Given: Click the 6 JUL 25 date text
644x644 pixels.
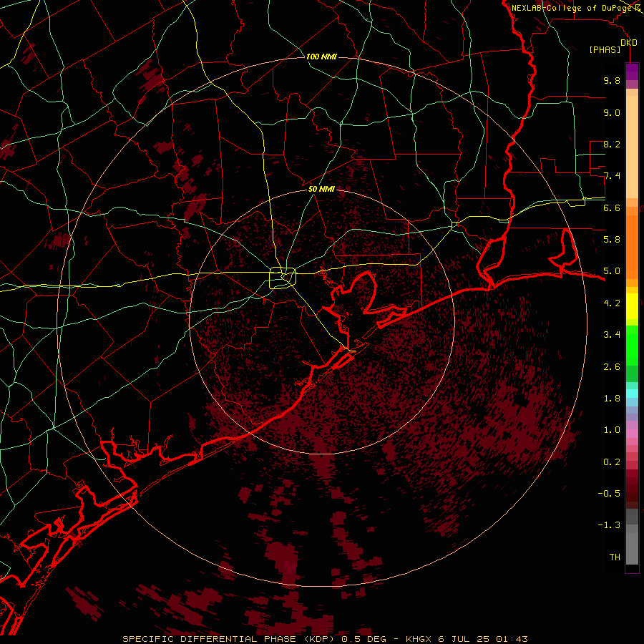Looking at the screenshot, I should [x=463, y=639].
